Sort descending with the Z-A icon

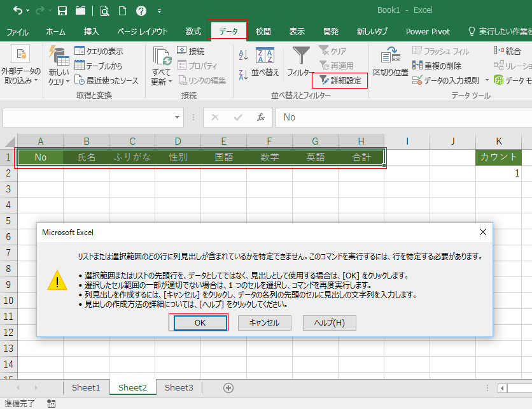pyautogui.click(x=242, y=75)
